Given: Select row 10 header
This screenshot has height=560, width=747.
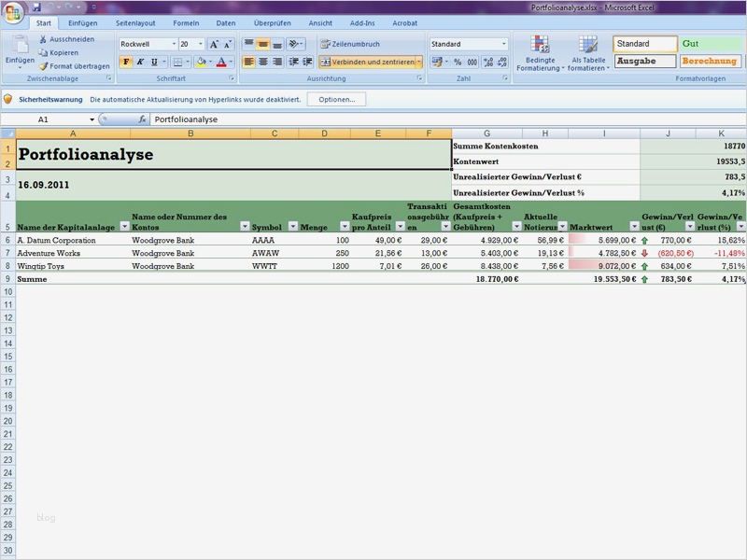Looking at the screenshot, I should pyautogui.click(x=8, y=291).
